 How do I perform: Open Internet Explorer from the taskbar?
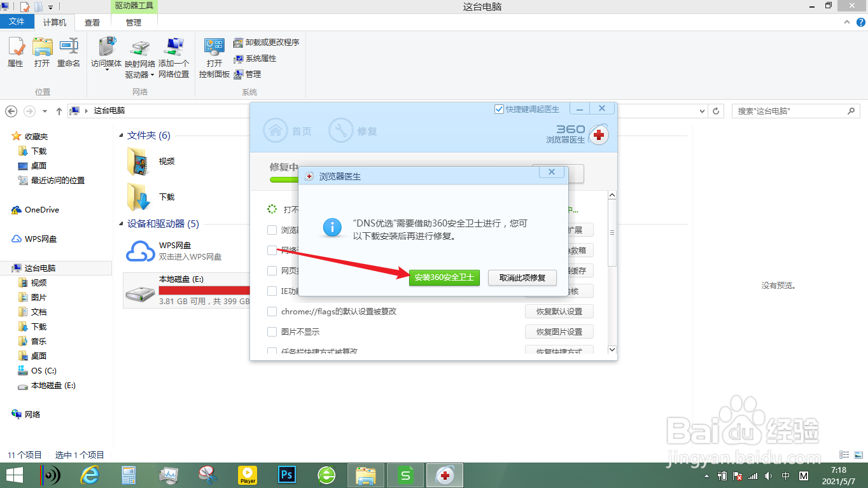pyautogui.click(x=91, y=475)
